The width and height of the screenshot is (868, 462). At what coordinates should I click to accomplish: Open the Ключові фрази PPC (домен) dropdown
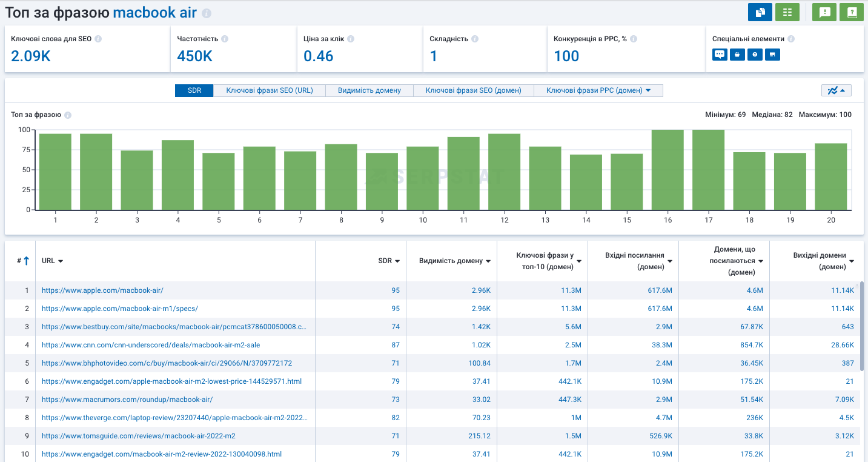[598, 90]
